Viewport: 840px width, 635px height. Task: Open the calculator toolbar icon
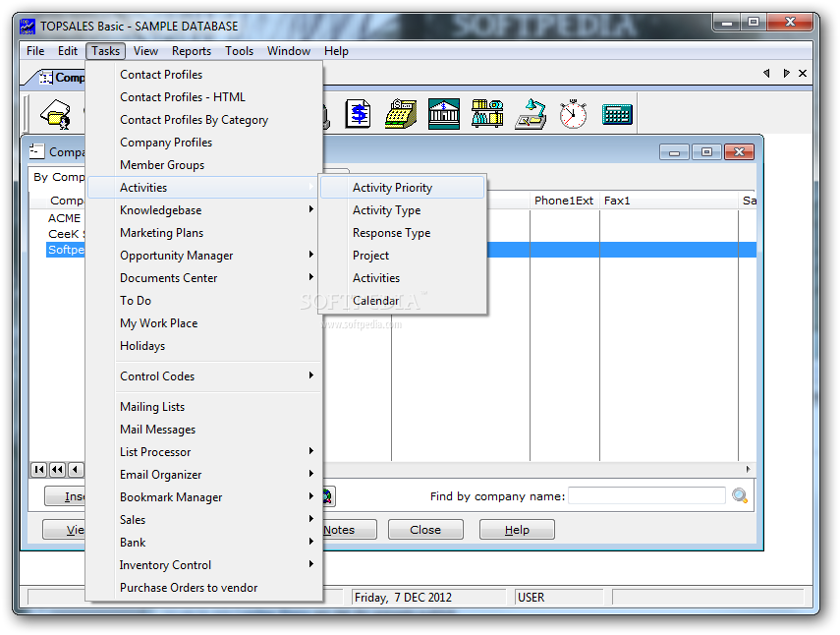click(x=617, y=114)
